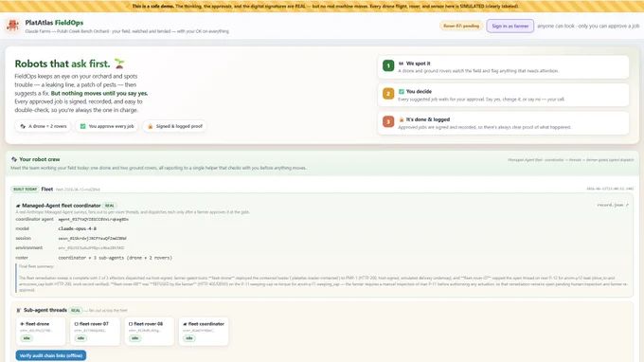The height and width of the screenshot is (362, 644).
Task: Click the Your robot crew heading
Action: [40, 159]
